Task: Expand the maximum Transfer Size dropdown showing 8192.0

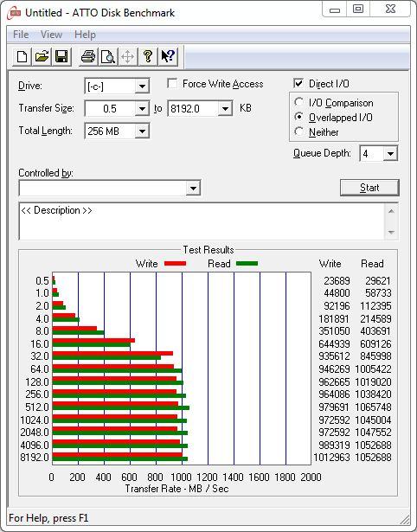Action: 225,109
